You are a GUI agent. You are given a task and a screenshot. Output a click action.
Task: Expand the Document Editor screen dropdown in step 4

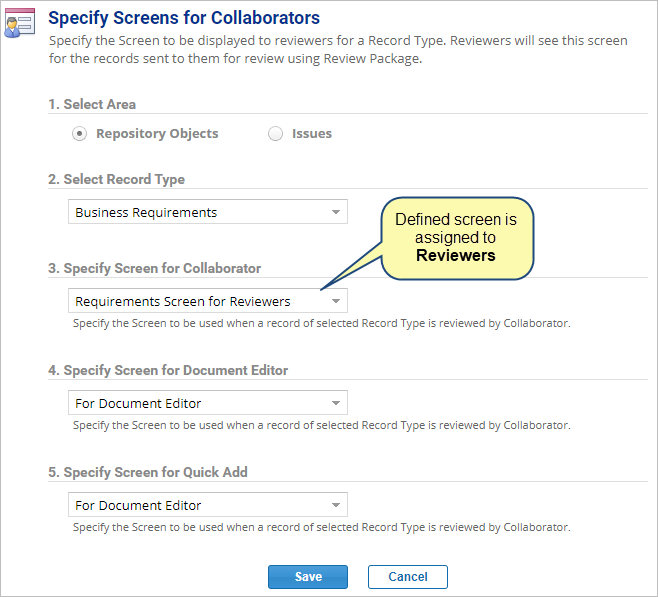pos(208,403)
